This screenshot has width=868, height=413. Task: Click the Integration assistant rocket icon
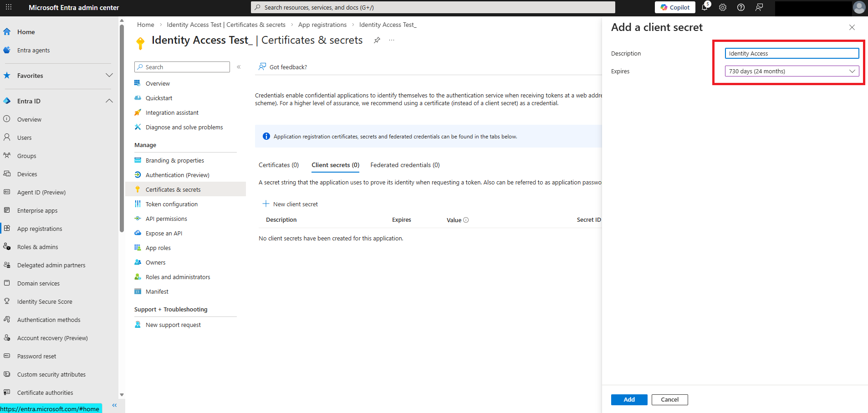click(138, 112)
